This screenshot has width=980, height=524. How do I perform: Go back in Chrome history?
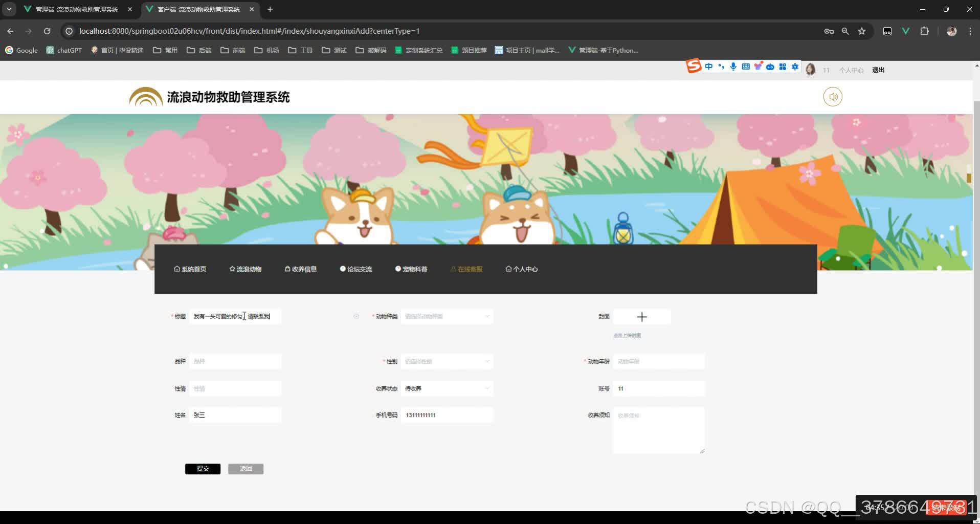[10, 31]
